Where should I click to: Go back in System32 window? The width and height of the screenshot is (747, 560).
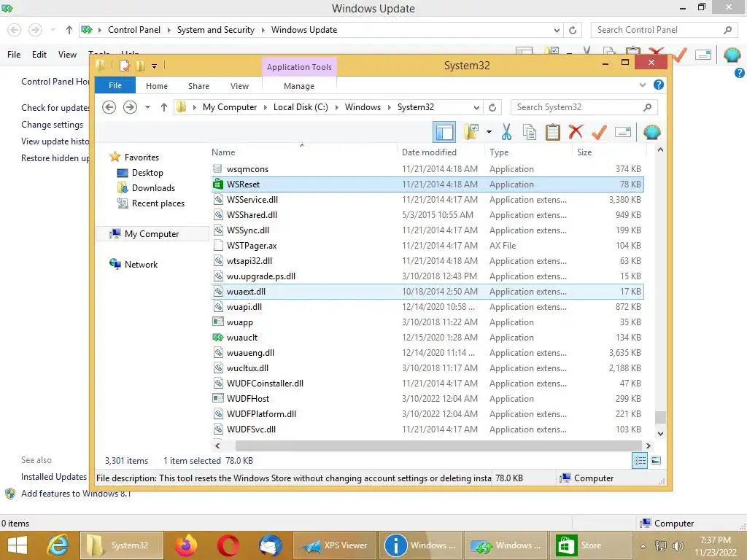click(109, 107)
